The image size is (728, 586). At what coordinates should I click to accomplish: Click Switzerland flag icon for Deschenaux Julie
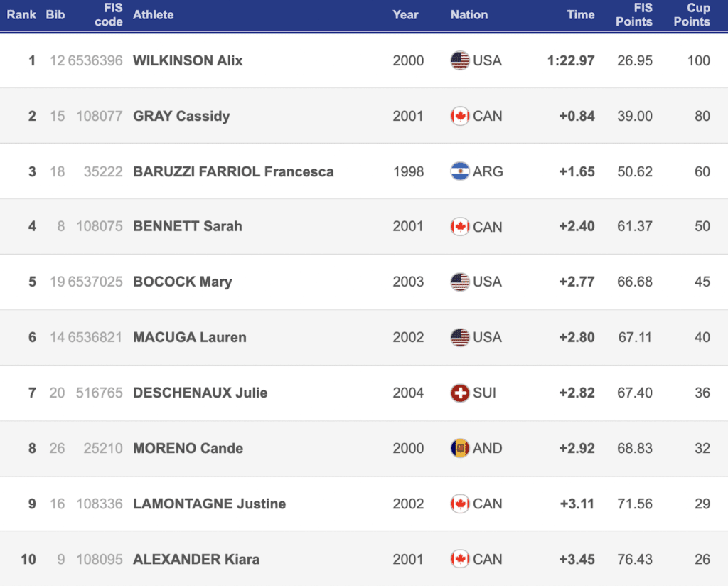pos(460,393)
